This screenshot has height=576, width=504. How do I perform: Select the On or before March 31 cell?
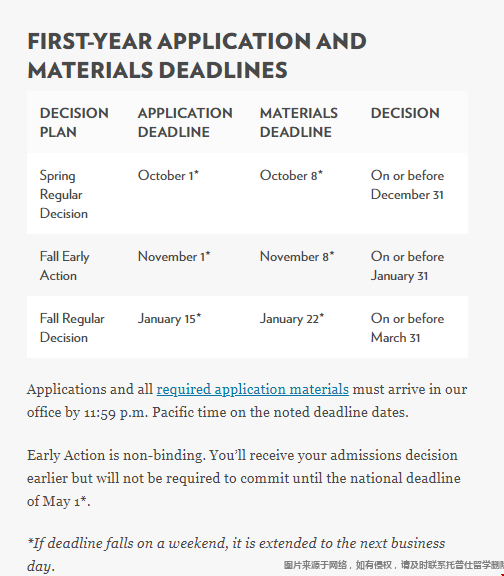[x=407, y=328]
